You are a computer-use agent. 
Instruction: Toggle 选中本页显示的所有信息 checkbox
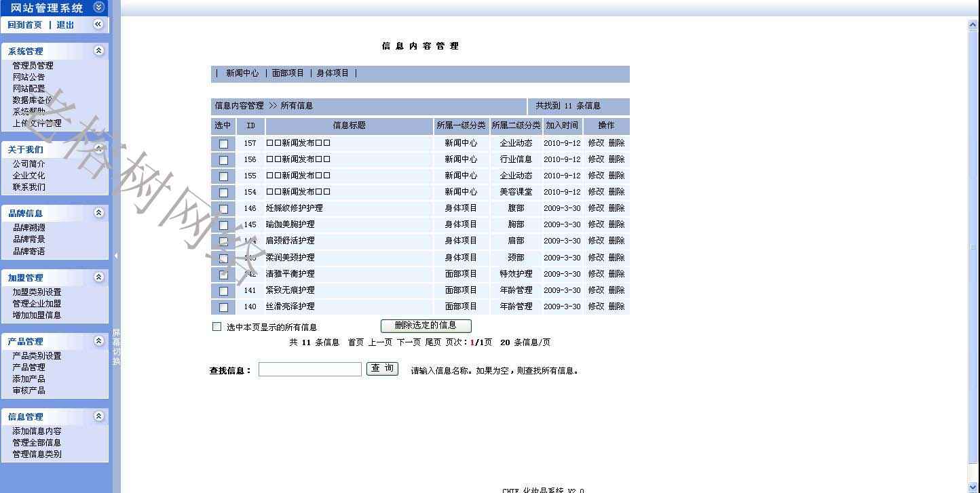click(217, 327)
